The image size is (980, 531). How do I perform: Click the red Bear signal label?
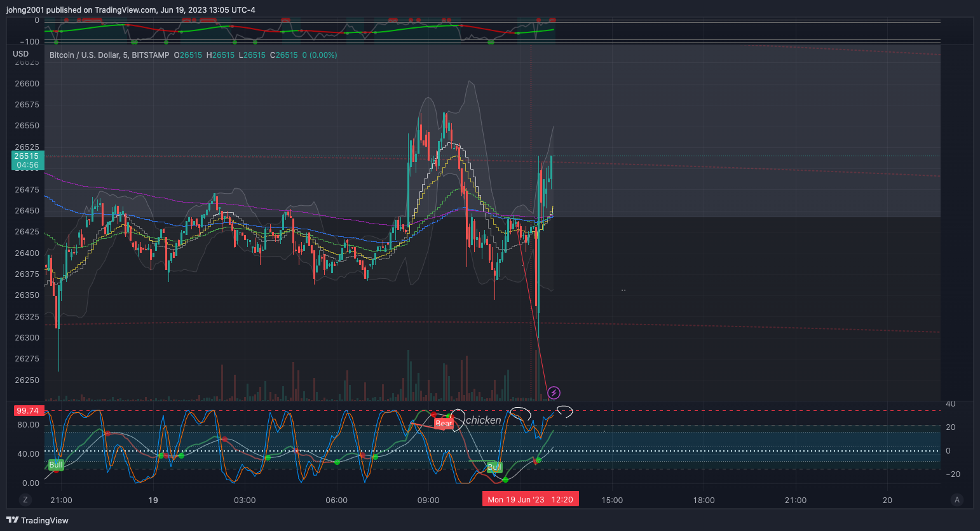(x=444, y=424)
